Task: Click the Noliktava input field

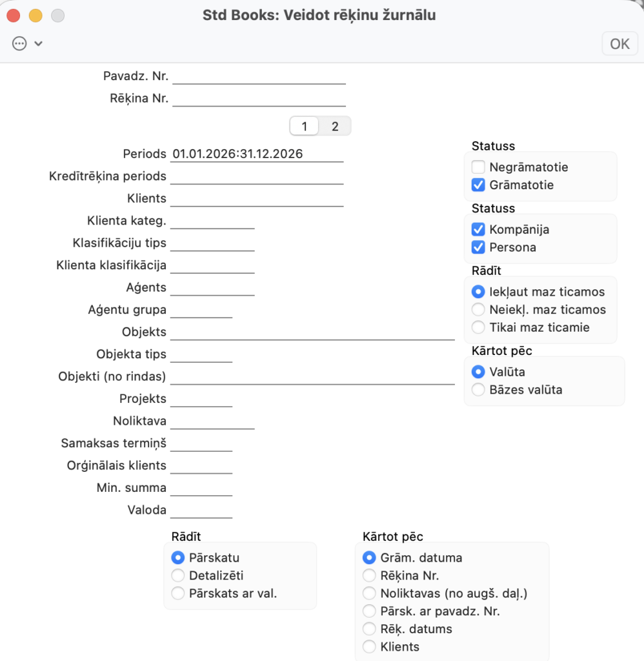Action: pos(212,421)
